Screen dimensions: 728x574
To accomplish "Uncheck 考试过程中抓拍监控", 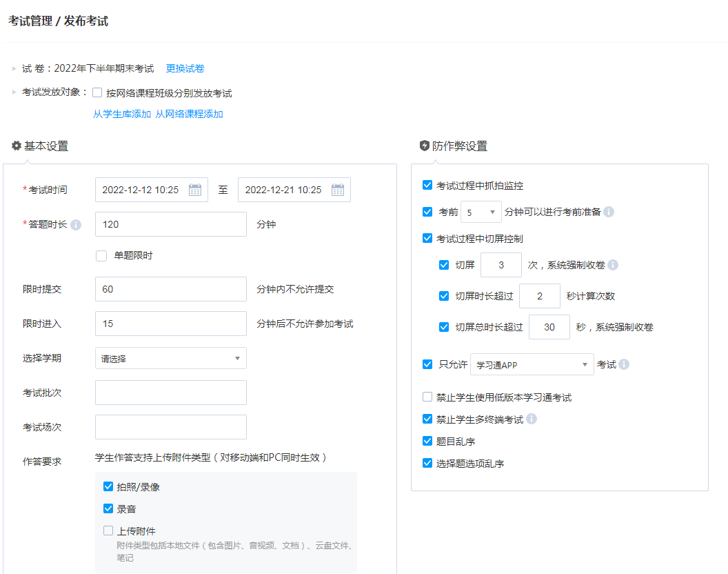I will [427, 186].
